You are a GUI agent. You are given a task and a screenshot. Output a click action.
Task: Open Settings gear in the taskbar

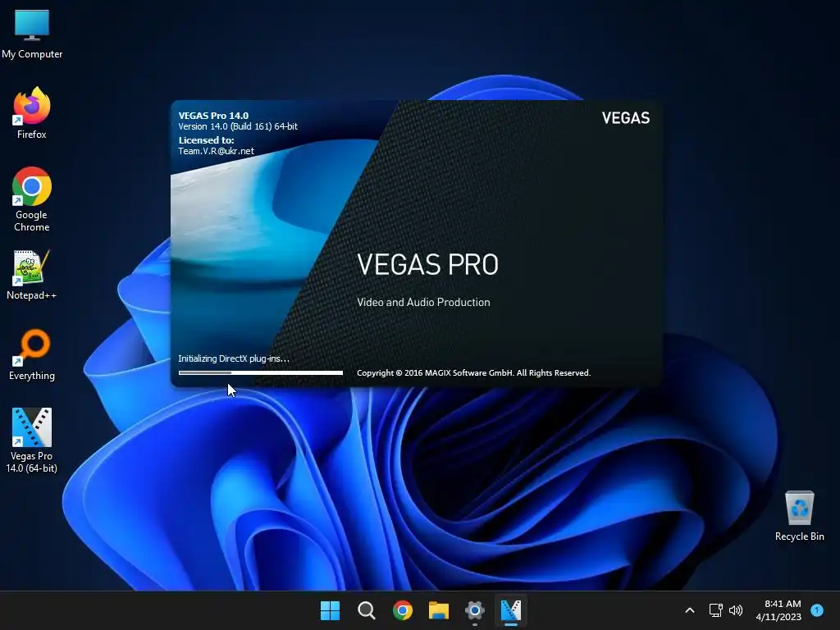click(475, 610)
